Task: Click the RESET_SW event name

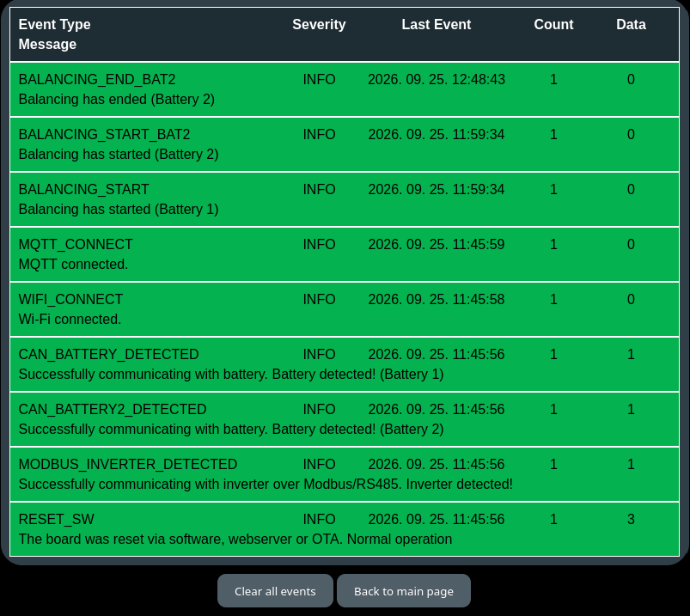Action: coord(57,519)
